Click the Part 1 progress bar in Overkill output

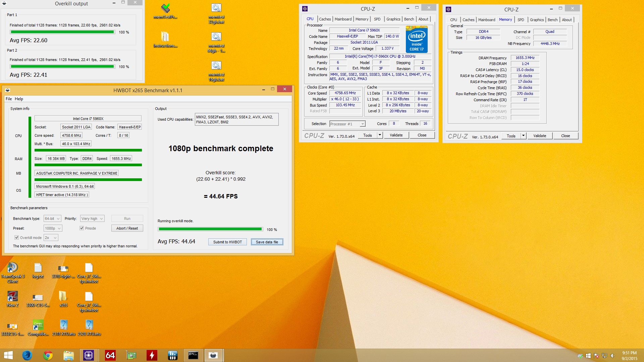pyautogui.click(x=62, y=32)
